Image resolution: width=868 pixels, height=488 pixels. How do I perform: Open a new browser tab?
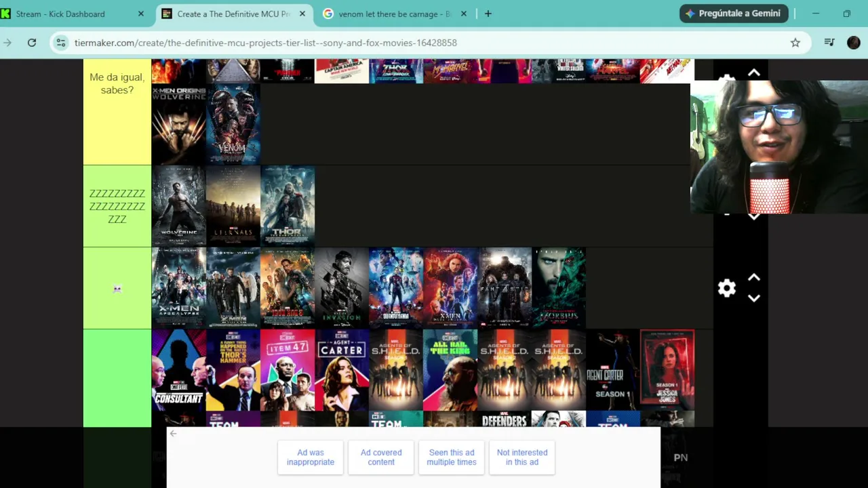coord(488,14)
